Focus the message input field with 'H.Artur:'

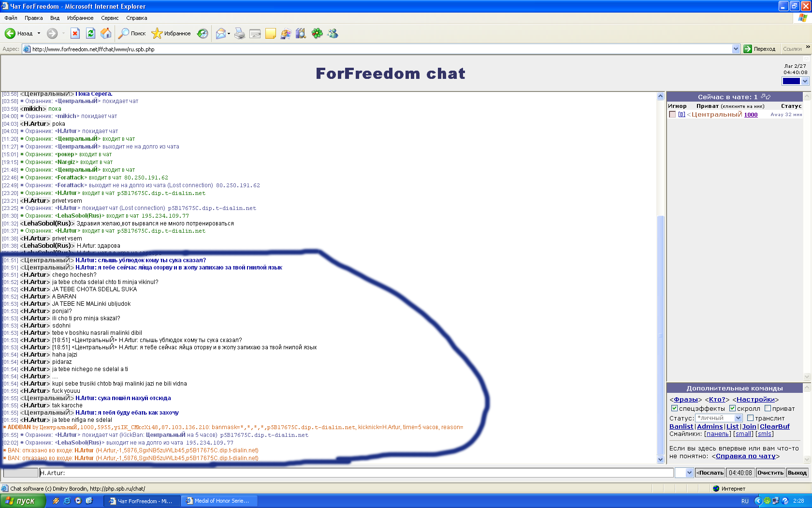[356, 473]
